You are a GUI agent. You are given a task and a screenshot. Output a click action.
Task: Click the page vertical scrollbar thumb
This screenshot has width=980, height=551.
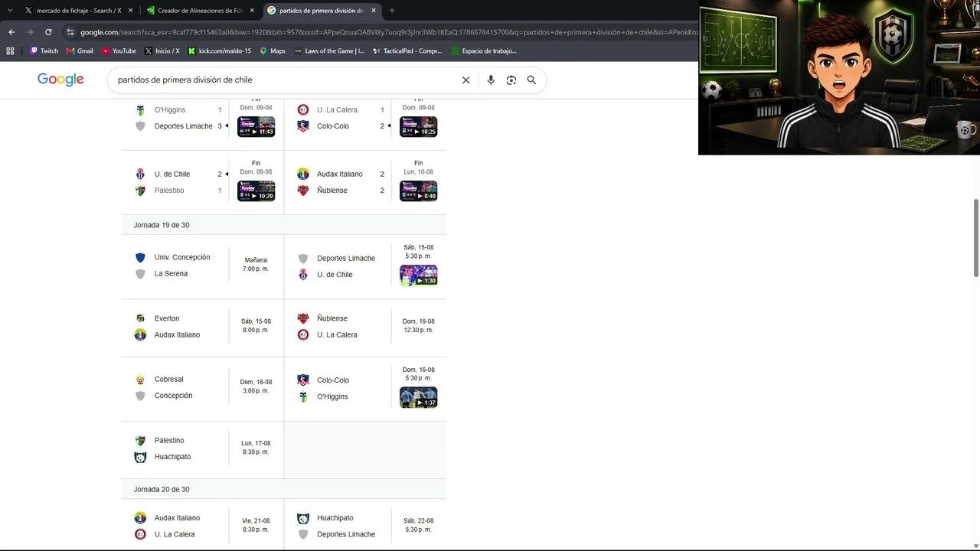pos(976,237)
